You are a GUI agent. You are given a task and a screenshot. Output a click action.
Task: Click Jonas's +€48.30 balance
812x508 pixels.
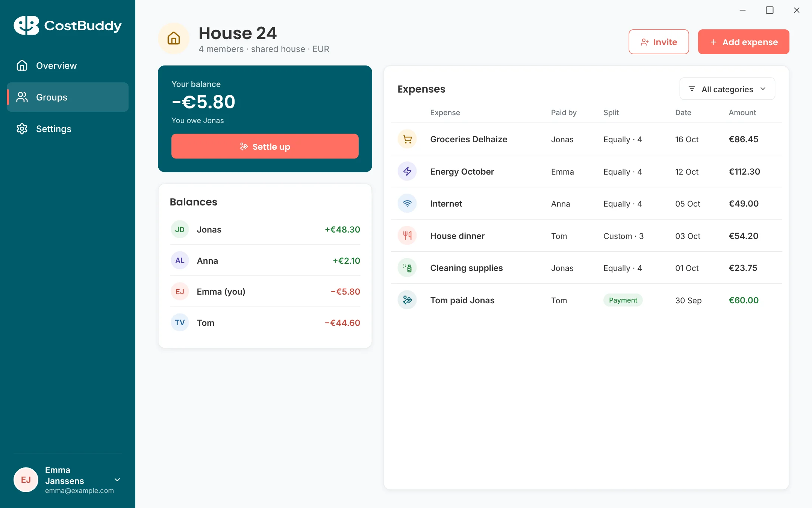coord(342,230)
